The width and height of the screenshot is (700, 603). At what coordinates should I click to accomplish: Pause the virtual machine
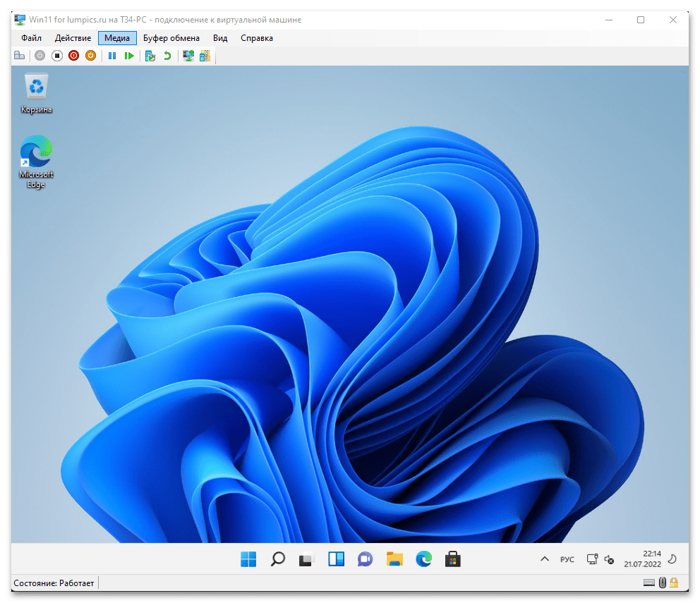[112, 56]
